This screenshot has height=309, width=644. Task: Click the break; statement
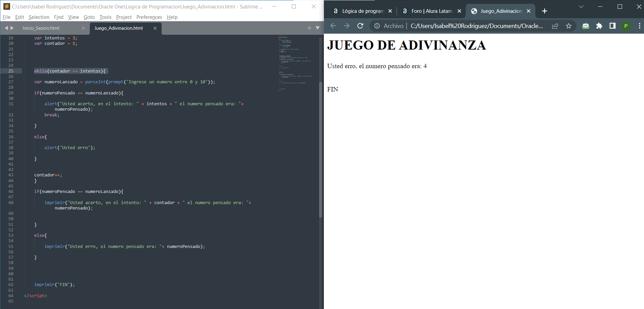(52, 115)
